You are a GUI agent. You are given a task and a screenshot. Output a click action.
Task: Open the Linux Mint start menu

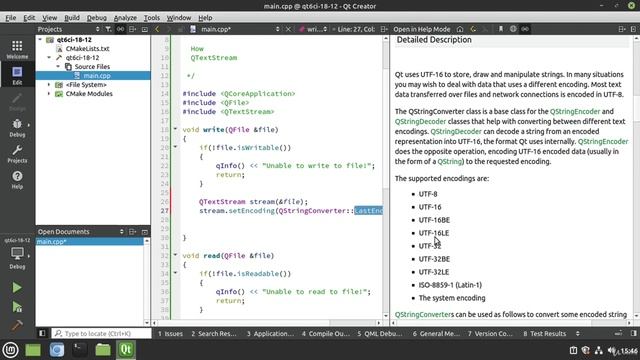click(10, 350)
